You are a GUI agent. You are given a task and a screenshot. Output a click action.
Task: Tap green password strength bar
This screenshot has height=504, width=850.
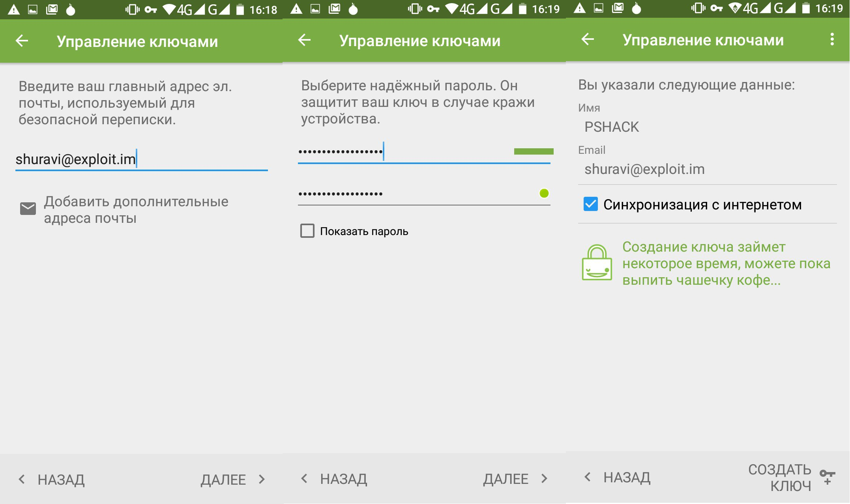point(534,151)
